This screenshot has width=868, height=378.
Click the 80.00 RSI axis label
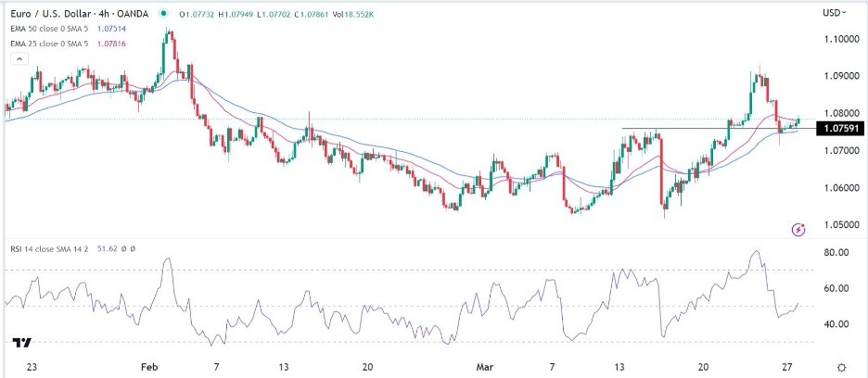[x=838, y=252]
